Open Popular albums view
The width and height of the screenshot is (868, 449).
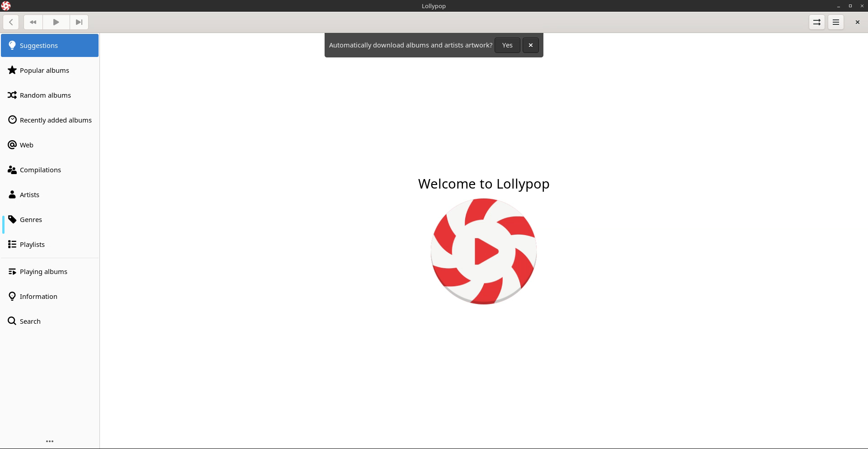(50, 71)
